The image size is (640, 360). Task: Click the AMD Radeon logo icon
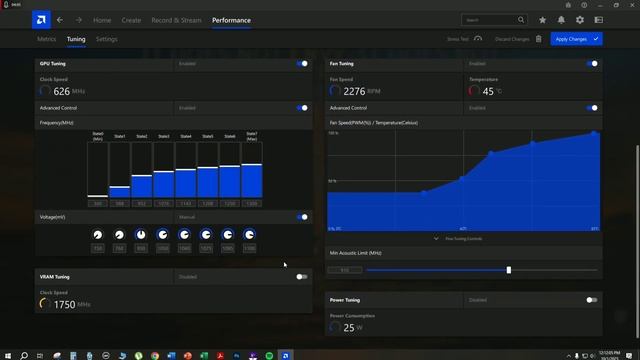pos(41,20)
